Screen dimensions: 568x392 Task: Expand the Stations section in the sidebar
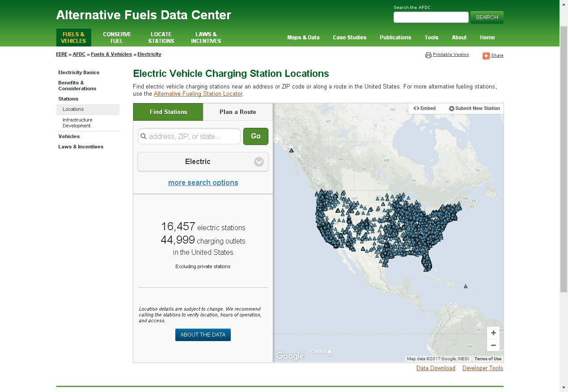[68, 99]
